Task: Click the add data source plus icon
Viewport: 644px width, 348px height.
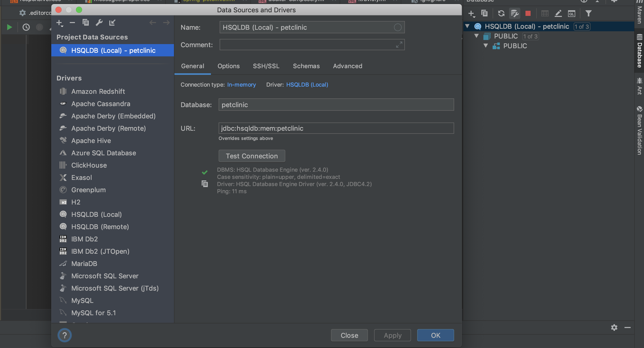Action: 59,23
